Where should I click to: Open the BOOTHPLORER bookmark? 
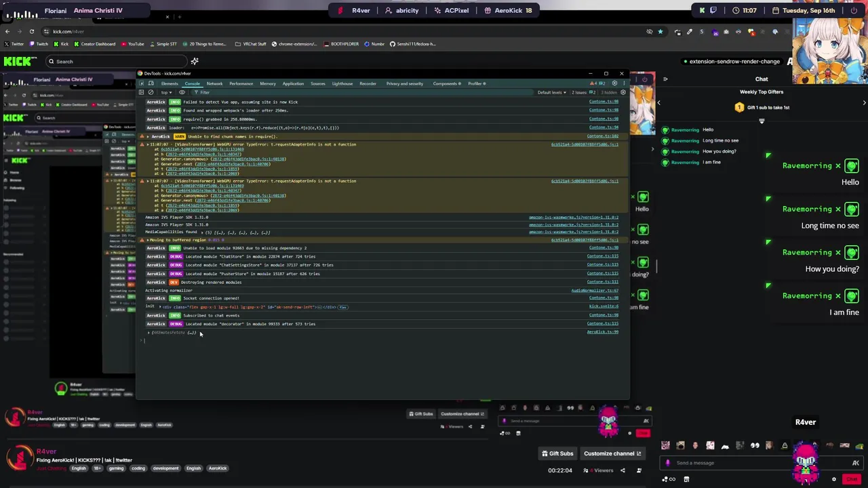(341, 44)
